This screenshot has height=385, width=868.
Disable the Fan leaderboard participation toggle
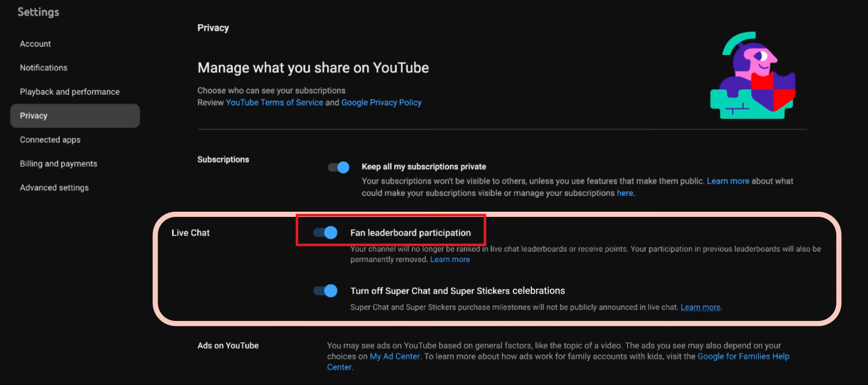tap(325, 233)
